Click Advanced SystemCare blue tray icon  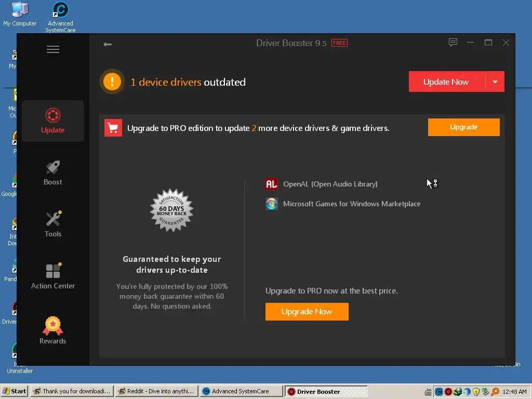(438, 392)
